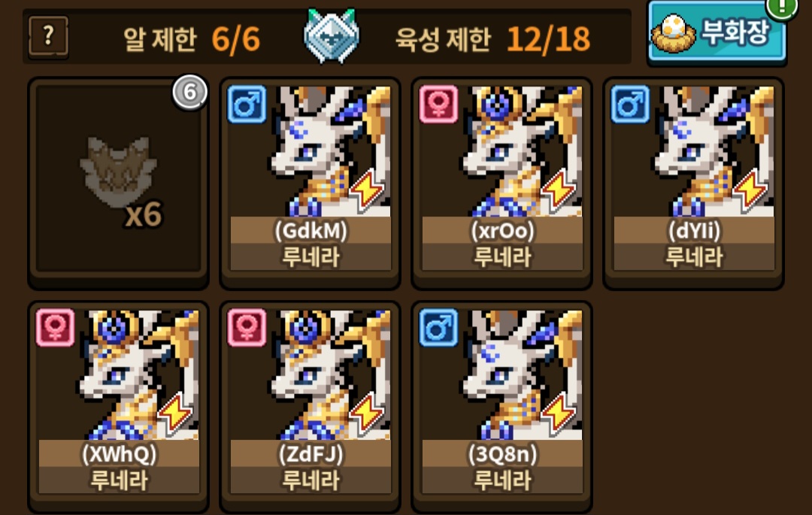Click male gender icon on GdkM card
The width and height of the screenshot is (812, 515).
247,105
